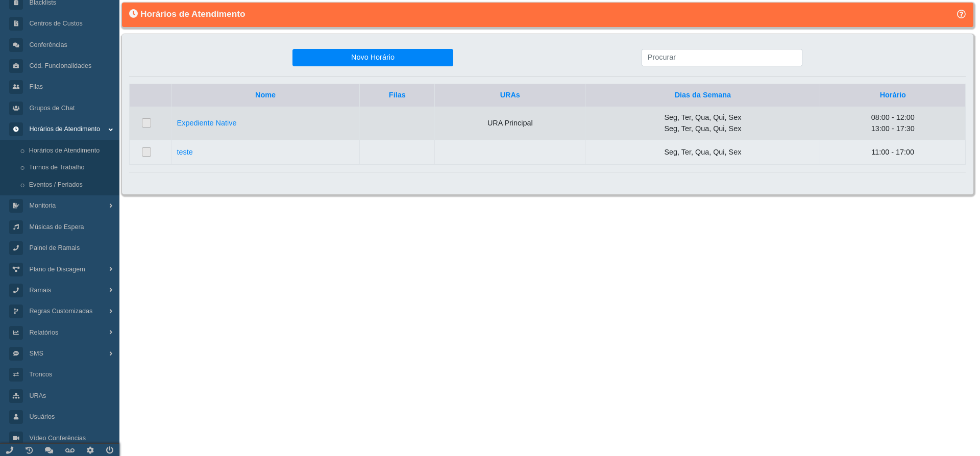Sort by the URAs column header

pos(510,95)
